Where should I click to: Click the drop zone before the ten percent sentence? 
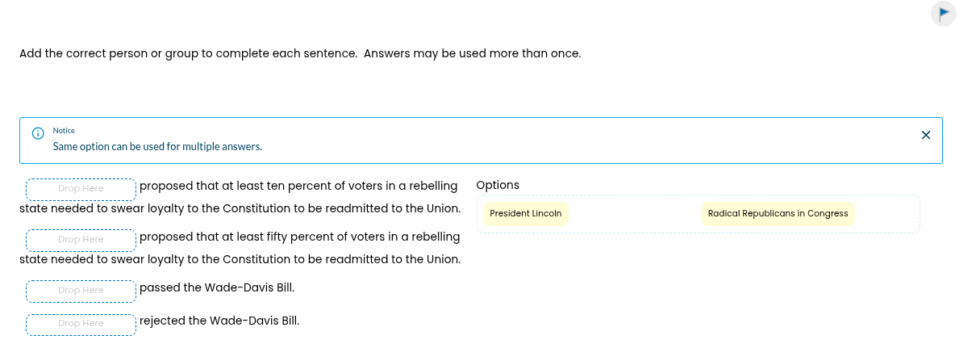coord(81,189)
